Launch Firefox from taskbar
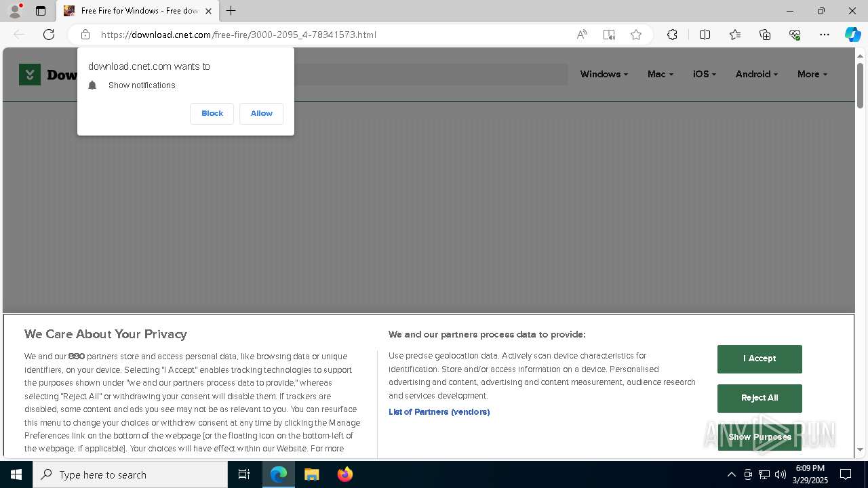Viewport: 868px width, 488px height. pyautogui.click(x=345, y=474)
